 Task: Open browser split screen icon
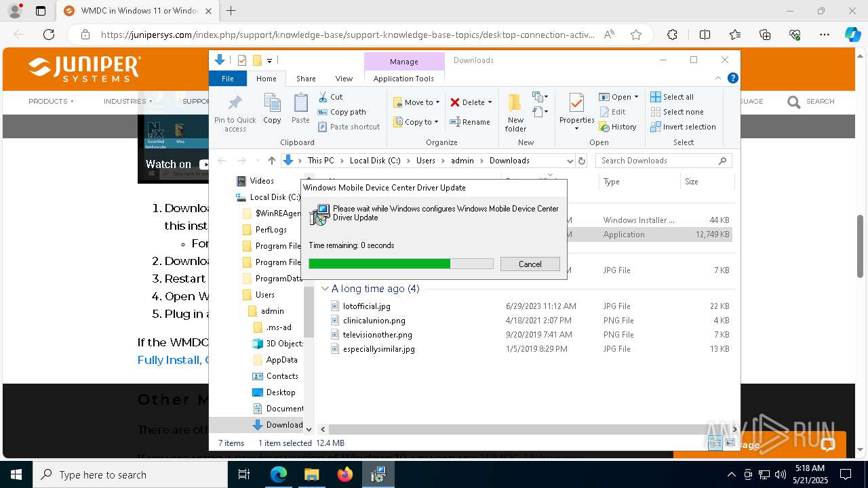(x=705, y=35)
